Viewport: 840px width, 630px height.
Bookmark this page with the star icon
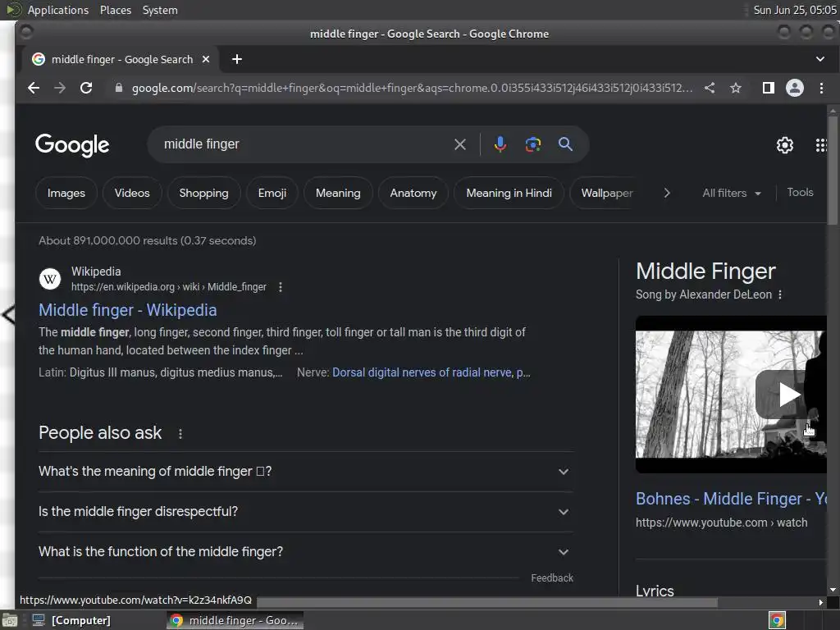point(736,88)
